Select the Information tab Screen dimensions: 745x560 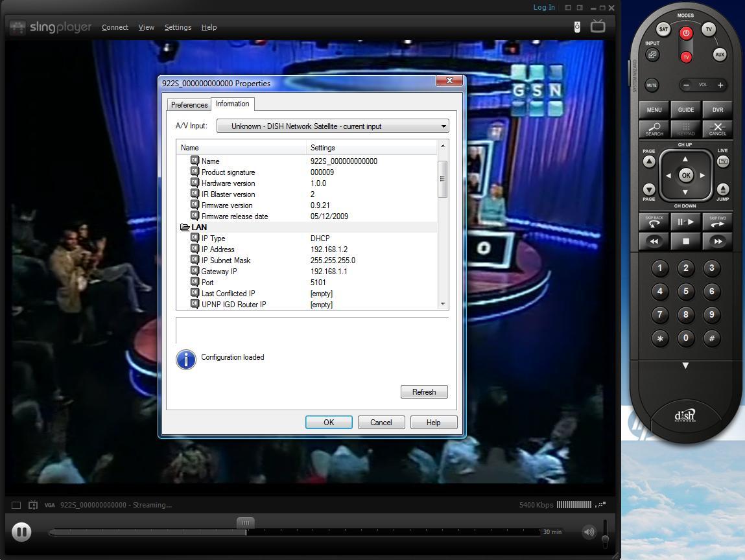232,104
